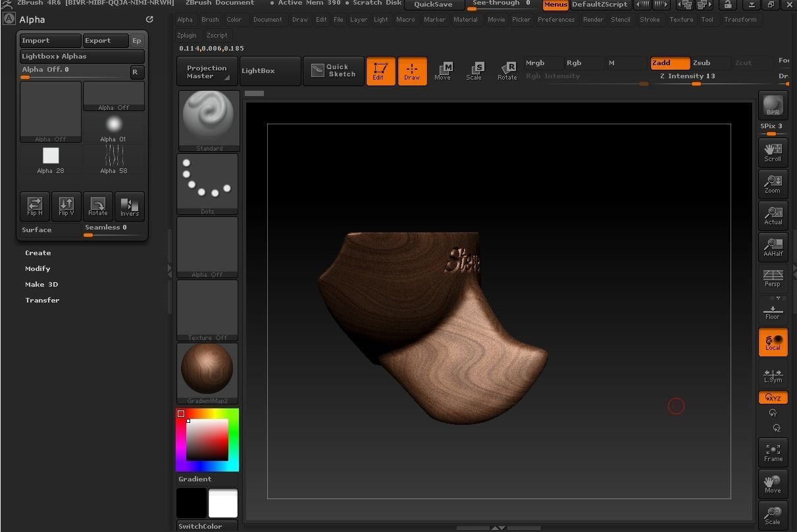Click the SwitchColor button
Image resolution: width=797 pixels, height=532 pixels.
pyautogui.click(x=207, y=526)
